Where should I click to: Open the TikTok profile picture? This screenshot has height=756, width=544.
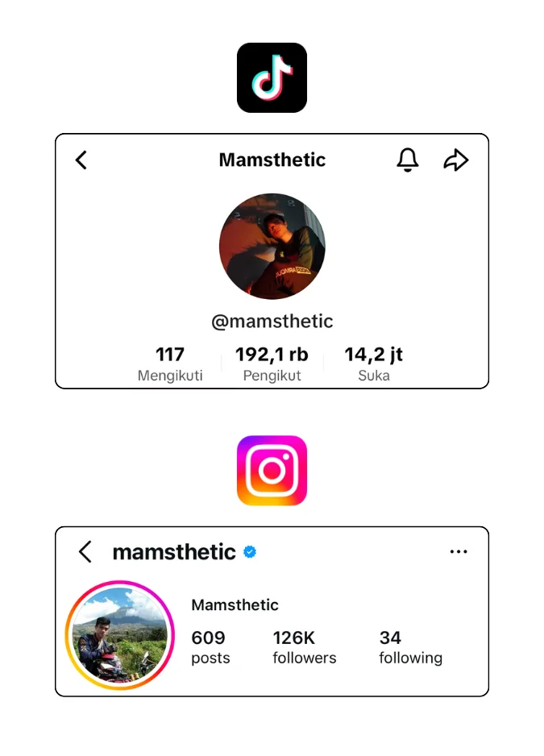tap(272, 246)
